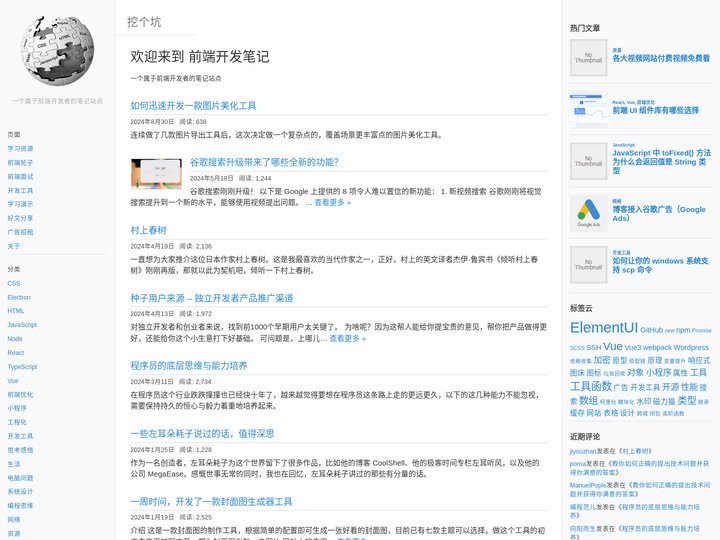Open the 思考感悟 category
720x540 pixels.
(20, 450)
